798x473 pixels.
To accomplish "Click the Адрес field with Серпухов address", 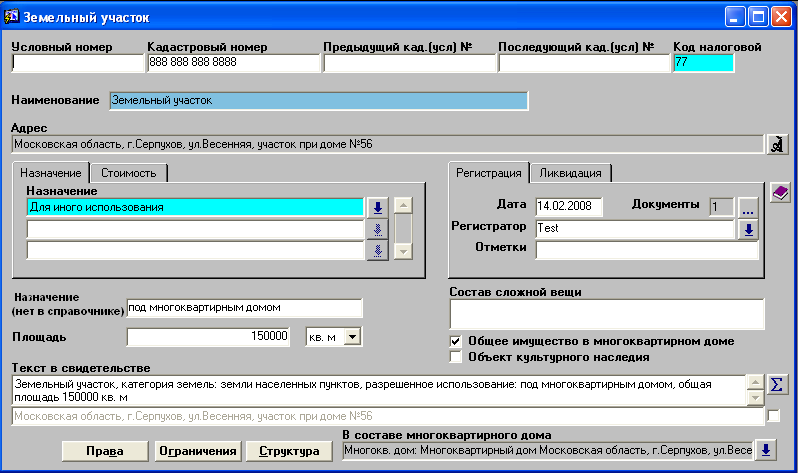I will (x=388, y=144).
